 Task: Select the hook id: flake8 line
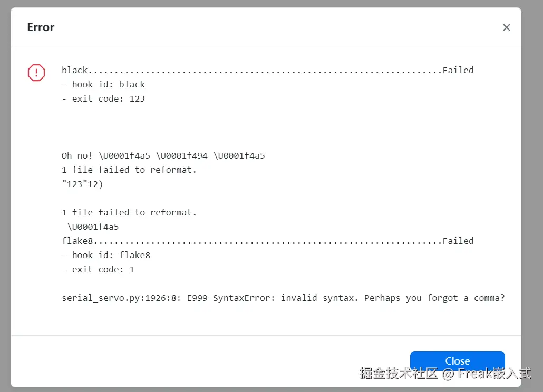(x=106, y=255)
